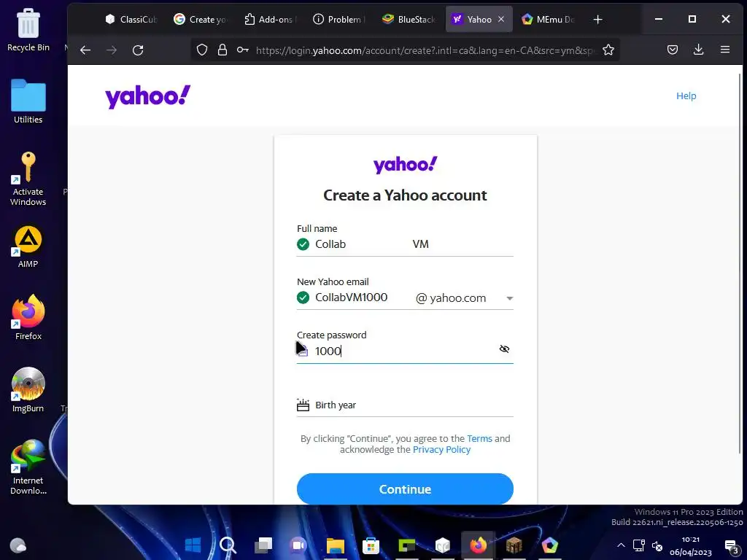
Task: Open the Recycle Bin desktop icon
Action: (28, 30)
